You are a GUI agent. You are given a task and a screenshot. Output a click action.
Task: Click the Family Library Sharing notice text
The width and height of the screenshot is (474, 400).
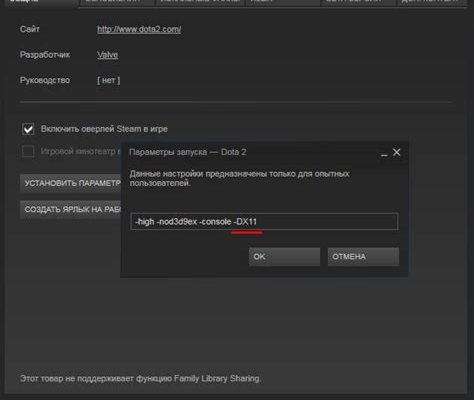tap(141, 379)
